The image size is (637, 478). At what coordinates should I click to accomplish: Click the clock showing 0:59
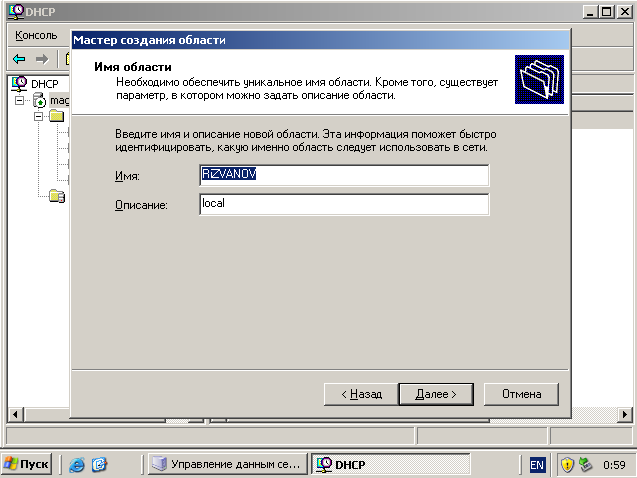tap(614, 465)
